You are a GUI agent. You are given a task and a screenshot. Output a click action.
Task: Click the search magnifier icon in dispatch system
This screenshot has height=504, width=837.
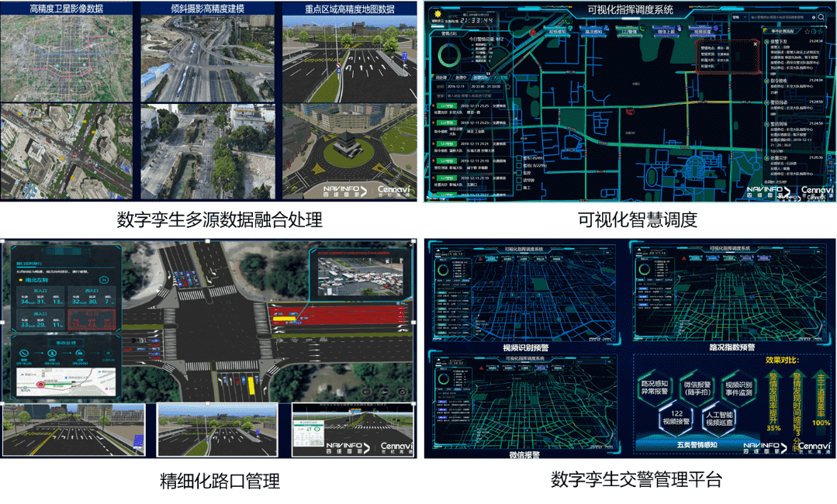click(822, 16)
